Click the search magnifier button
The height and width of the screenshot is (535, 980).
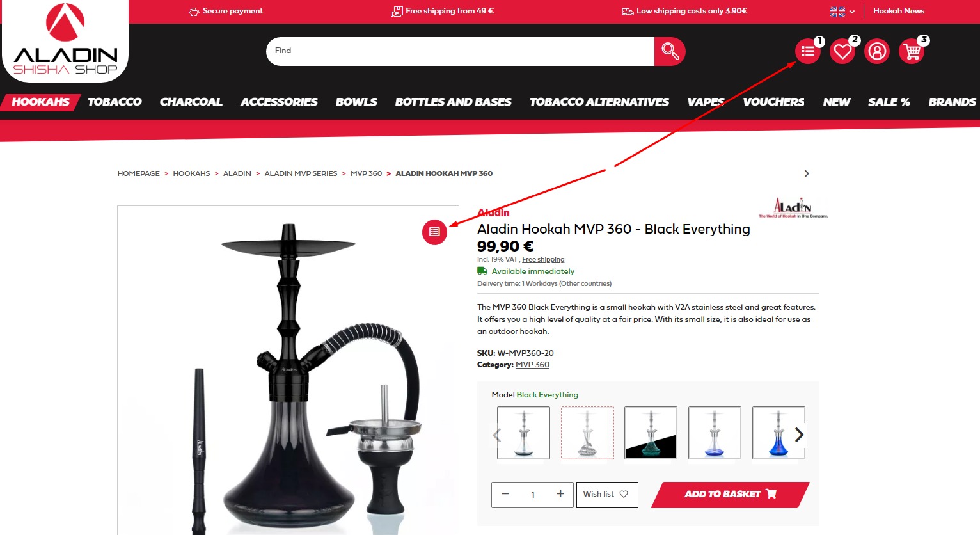[x=670, y=51]
